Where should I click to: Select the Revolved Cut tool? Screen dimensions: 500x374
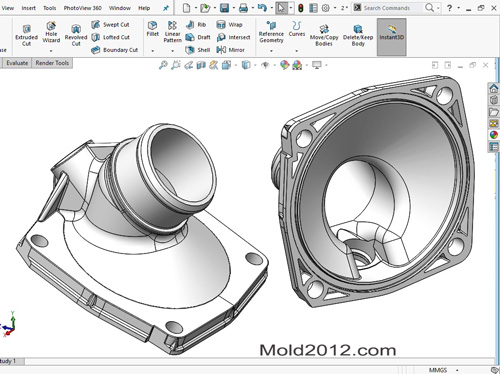click(x=76, y=35)
